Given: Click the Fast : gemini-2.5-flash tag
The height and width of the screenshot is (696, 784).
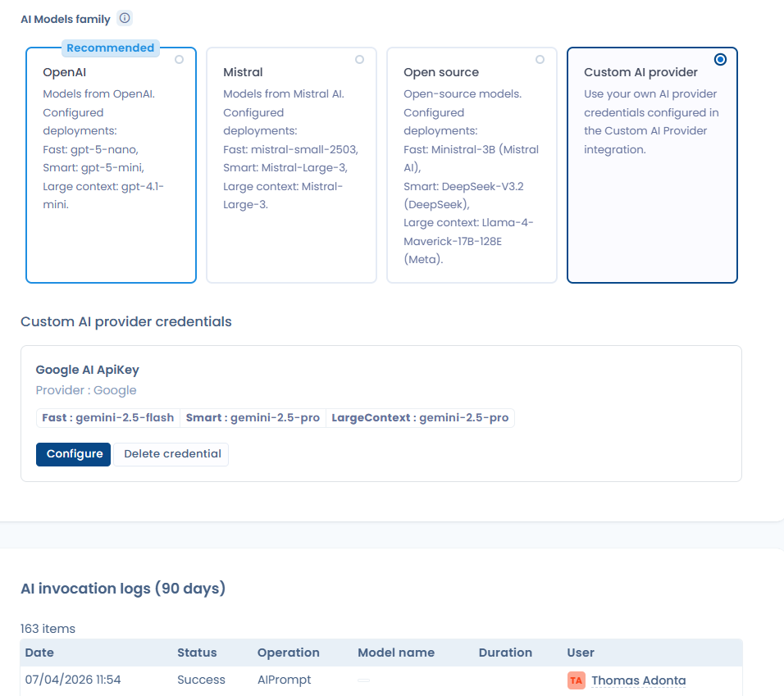Looking at the screenshot, I should tap(108, 418).
